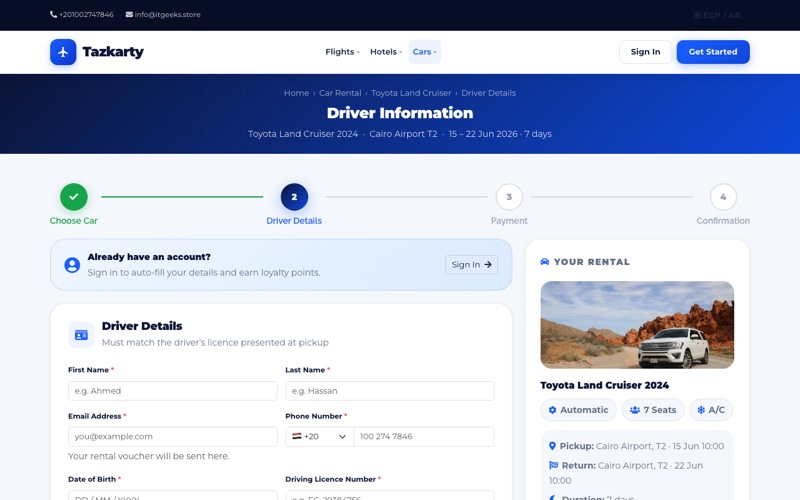
Task: Click the info@itgeeks.store email link
Action: click(167, 14)
